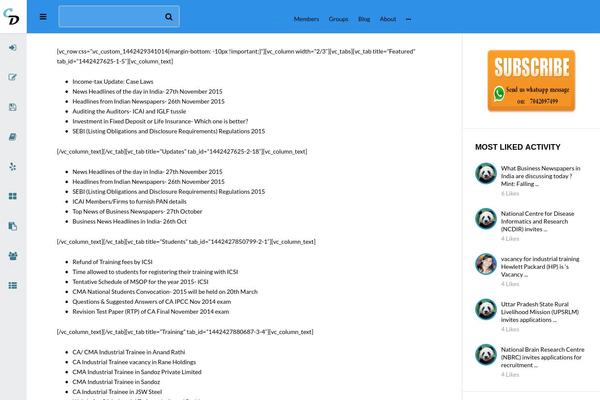Click the sign-in arrow sidebar icon
This screenshot has width=600, height=400.
13,47
